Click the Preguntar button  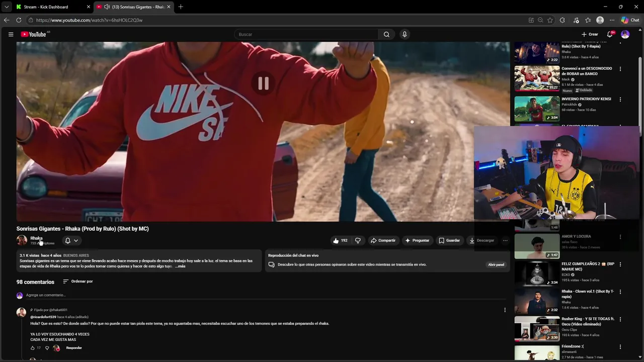point(417,240)
